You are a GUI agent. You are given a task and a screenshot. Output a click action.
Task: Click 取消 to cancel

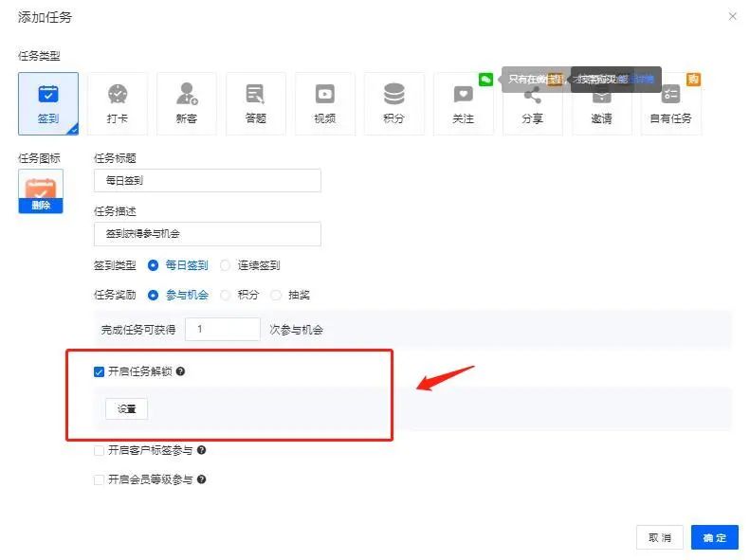click(660, 537)
